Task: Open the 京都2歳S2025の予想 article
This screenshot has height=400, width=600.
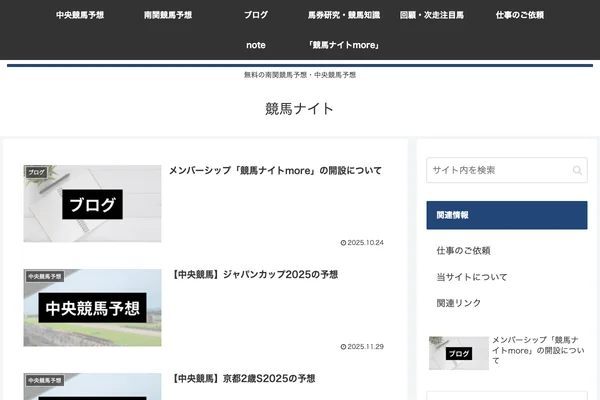Action: 242,379
